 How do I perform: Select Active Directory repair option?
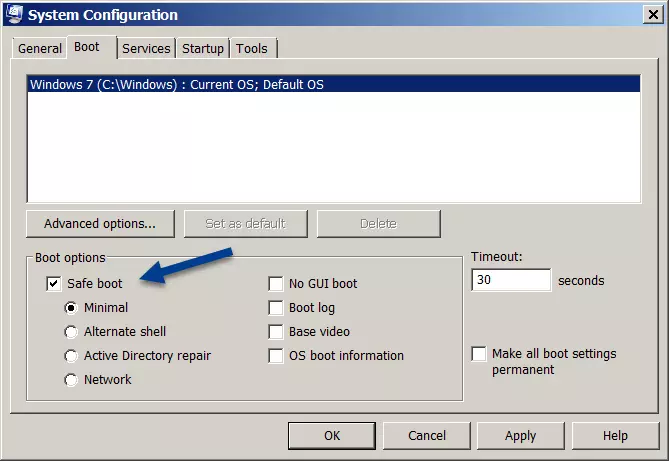(71, 356)
